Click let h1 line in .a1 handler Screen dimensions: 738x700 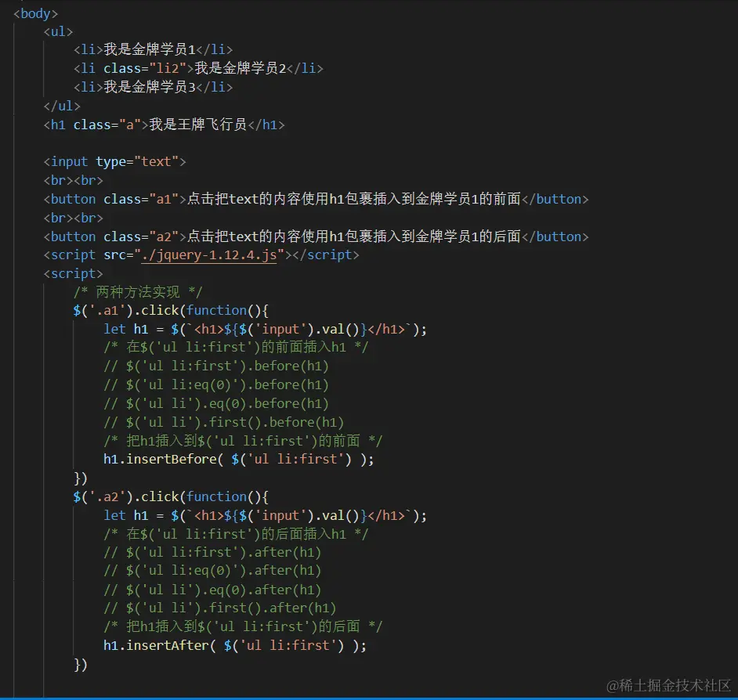265,330
